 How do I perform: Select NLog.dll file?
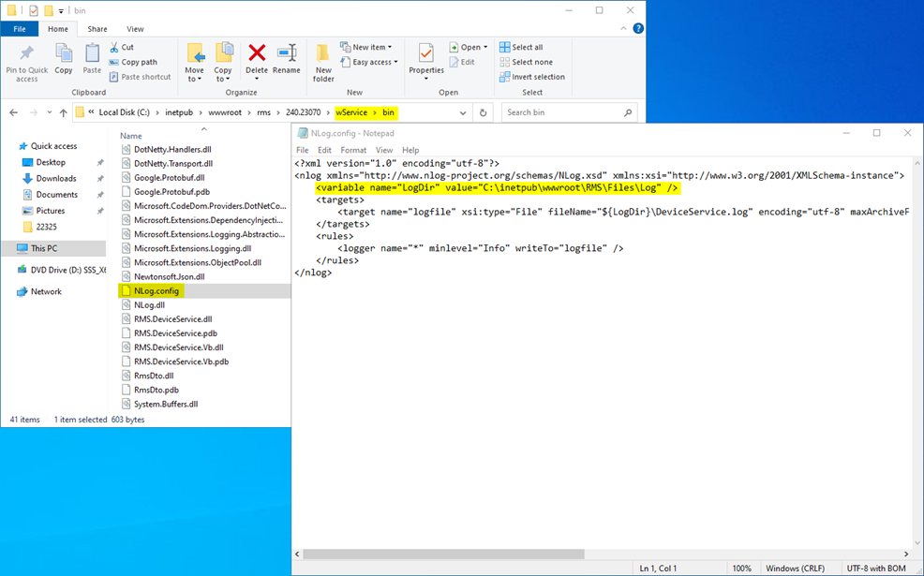pos(149,305)
